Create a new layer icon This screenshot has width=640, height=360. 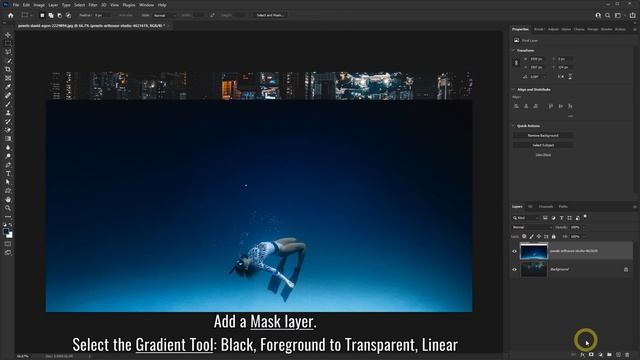point(618,355)
